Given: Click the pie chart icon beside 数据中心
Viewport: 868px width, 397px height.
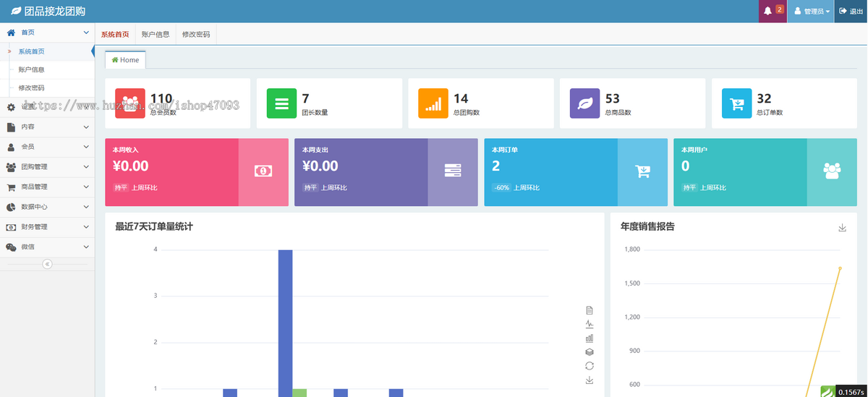Looking at the screenshot, I should 11,207.
